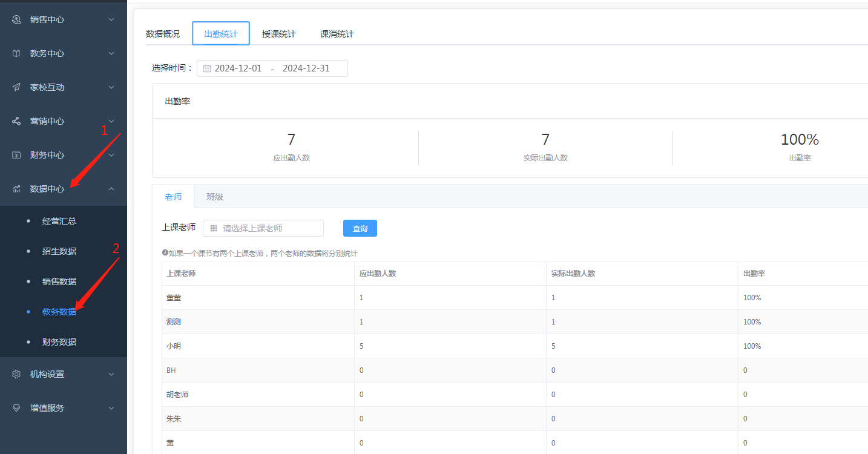The image size is (868, 454).
Task: Expand the 销售中心 menu chevron
Action: point(111,19)
